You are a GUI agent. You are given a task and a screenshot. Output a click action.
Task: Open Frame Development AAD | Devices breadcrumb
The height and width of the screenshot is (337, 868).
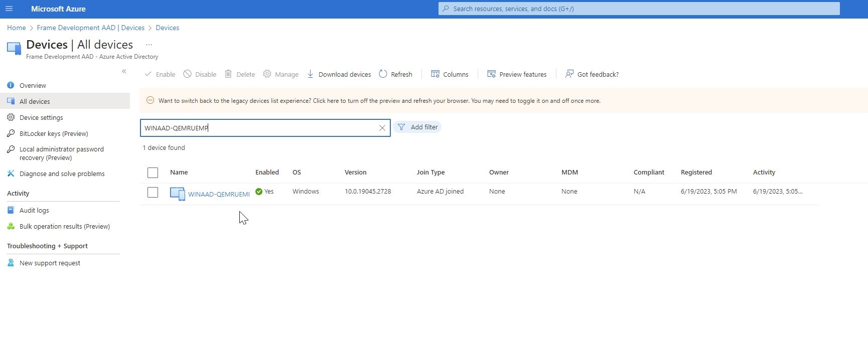(x=91, y=28)
